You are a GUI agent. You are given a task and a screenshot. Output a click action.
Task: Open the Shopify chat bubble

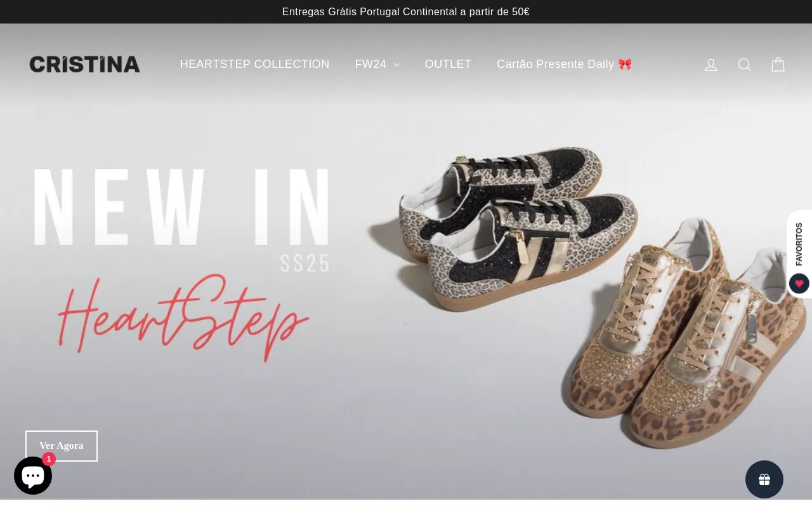click(33, 476)
